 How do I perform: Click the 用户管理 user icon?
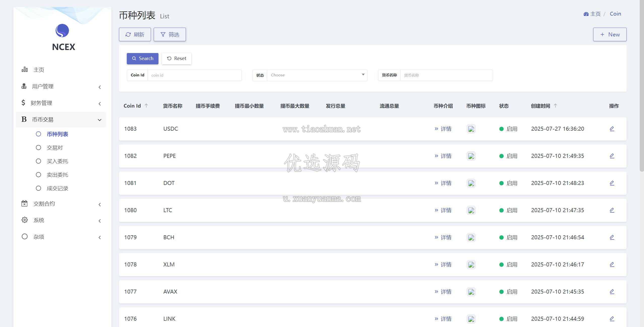click(x=24, y=86)
